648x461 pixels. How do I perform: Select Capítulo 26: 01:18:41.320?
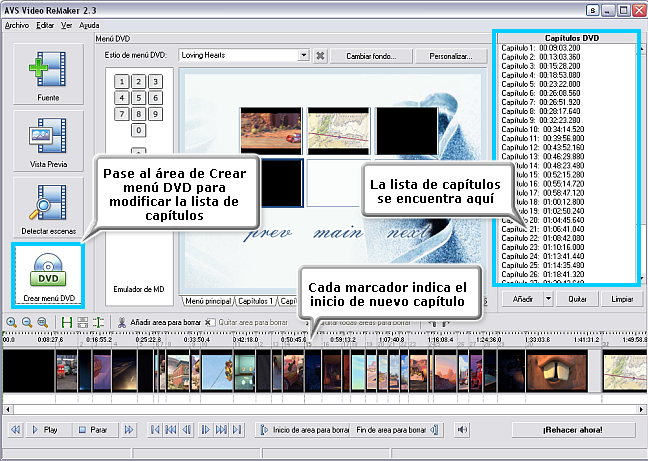pos(543,274)
